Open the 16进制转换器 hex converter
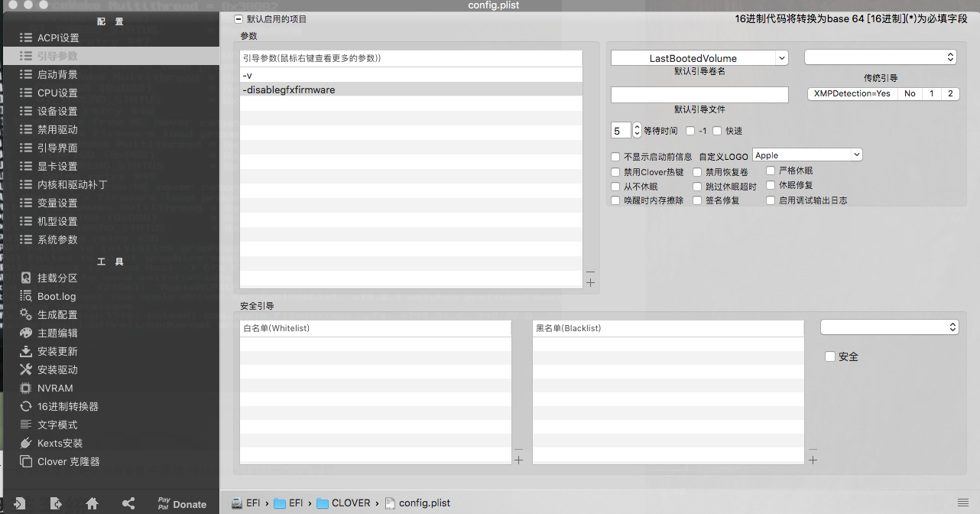The image size is (980, 514). click(58, 406)
